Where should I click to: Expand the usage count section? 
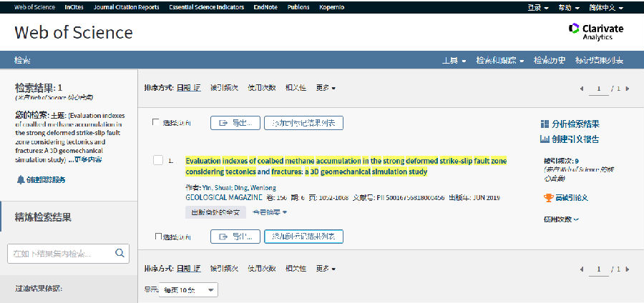(562, 219)
